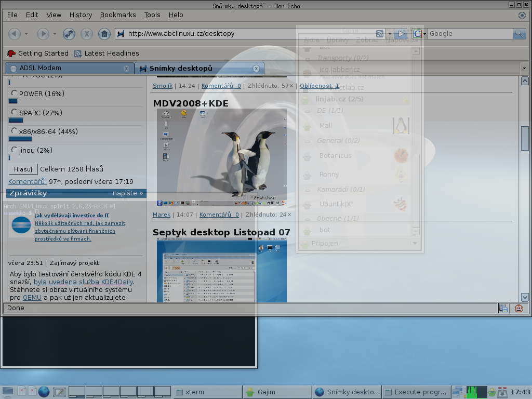Image resolution: width=532 pixels, height=399 pixels.
Task: Open the address bar URL history dropdown
Action: tap(390, 34)
